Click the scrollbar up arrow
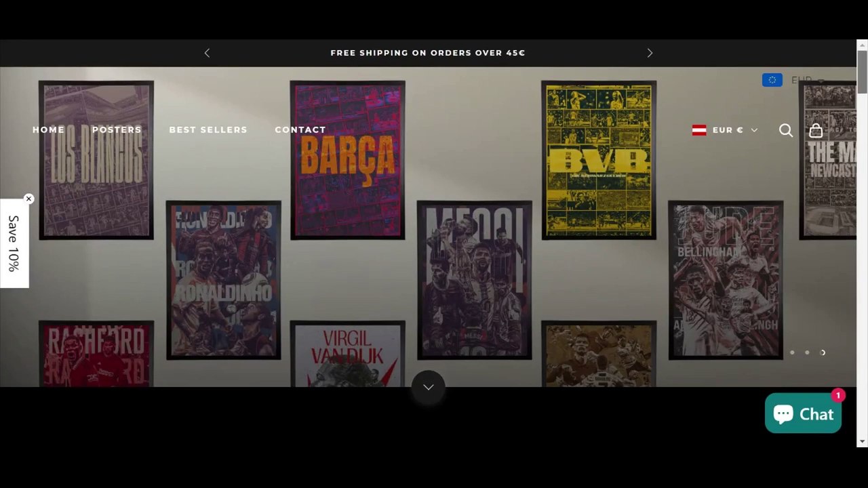The height and width of the screenshot is (488, 868). pos(862,45)
